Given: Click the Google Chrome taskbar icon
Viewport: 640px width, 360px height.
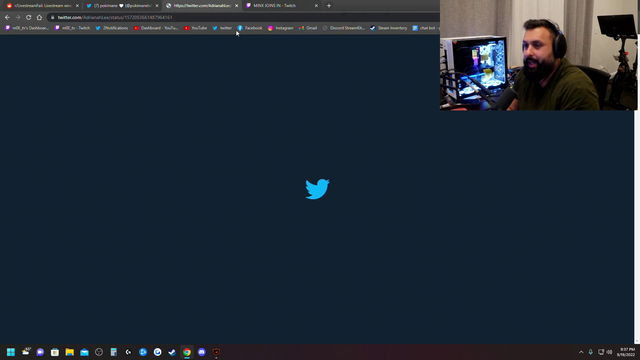Looking at the screenshot, I should coord(187,352).
